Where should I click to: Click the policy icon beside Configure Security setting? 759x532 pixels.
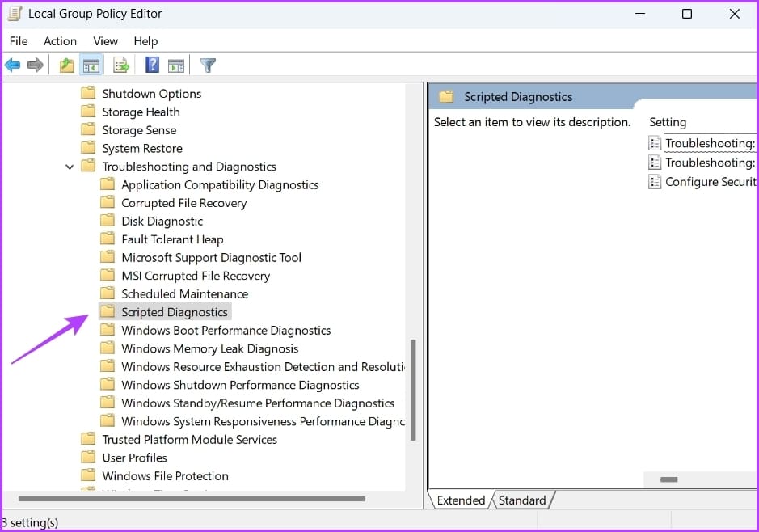click(x=655, y=182)
